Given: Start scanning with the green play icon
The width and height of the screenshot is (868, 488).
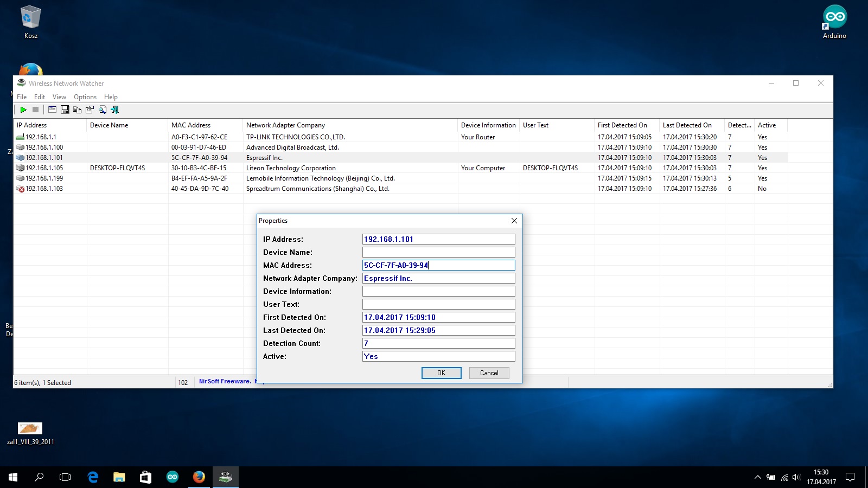Looking at the screenshot, I should pos(23,110).
